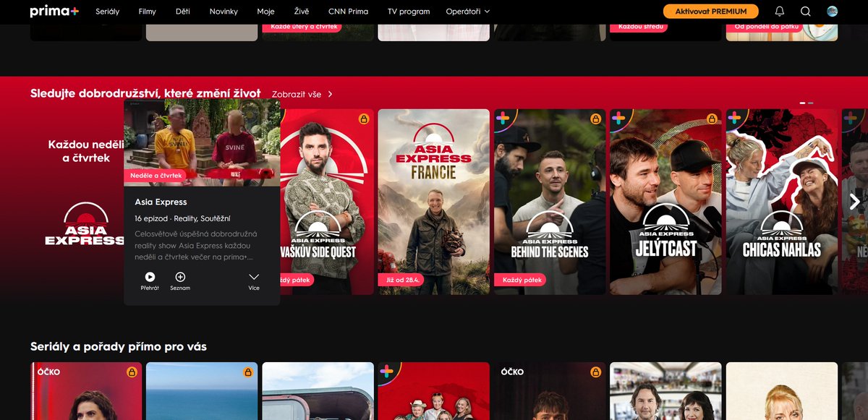Open the Jelýtcast card
Screen dimensions: 868x420
point(665,202)
